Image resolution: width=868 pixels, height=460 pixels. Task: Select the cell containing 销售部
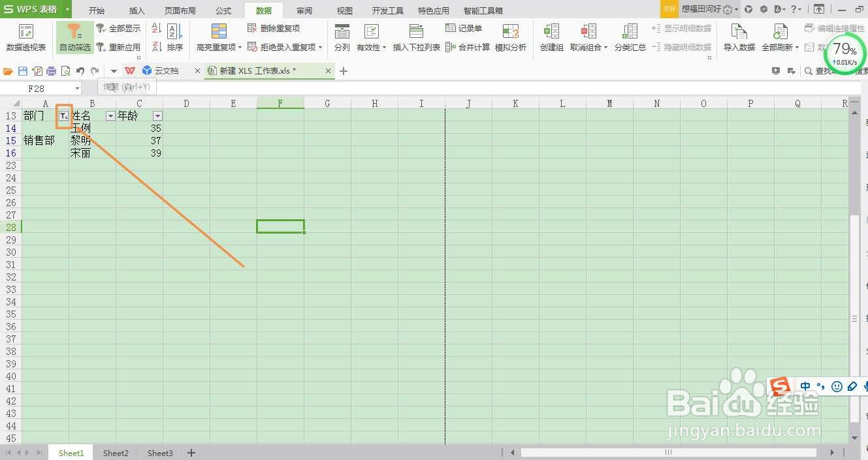(x=45, y=140)
